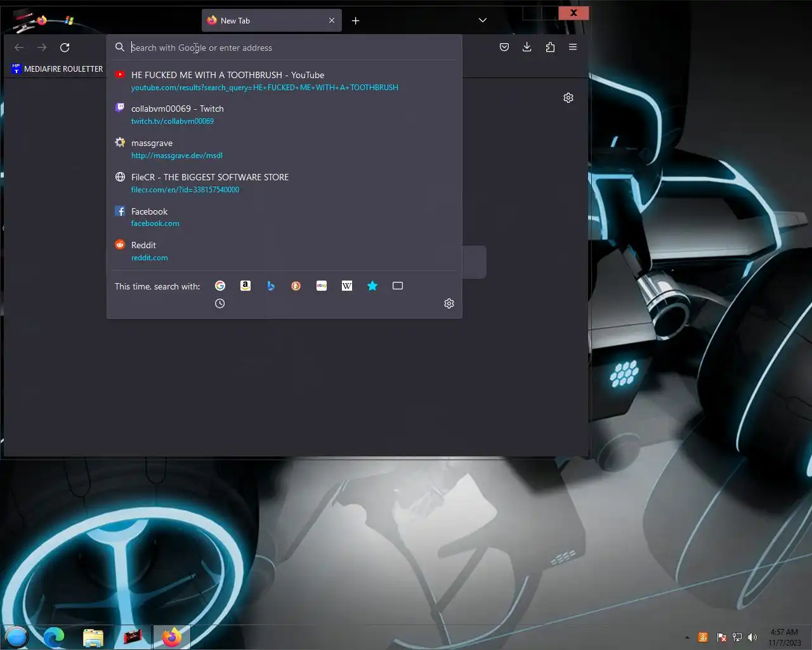Open search settings gear in dropdown
This screenshot has height=650, width=812.
tap(449, 304)
